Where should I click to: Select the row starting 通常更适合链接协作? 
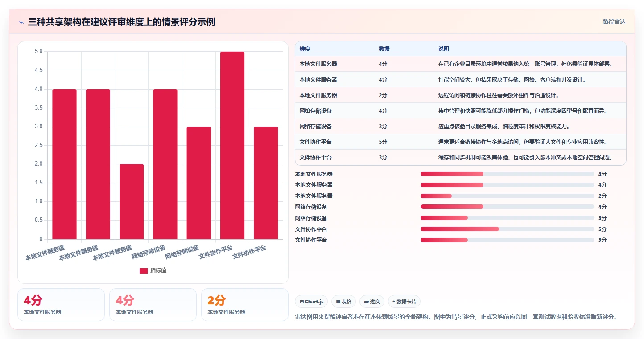coord(461,142)
